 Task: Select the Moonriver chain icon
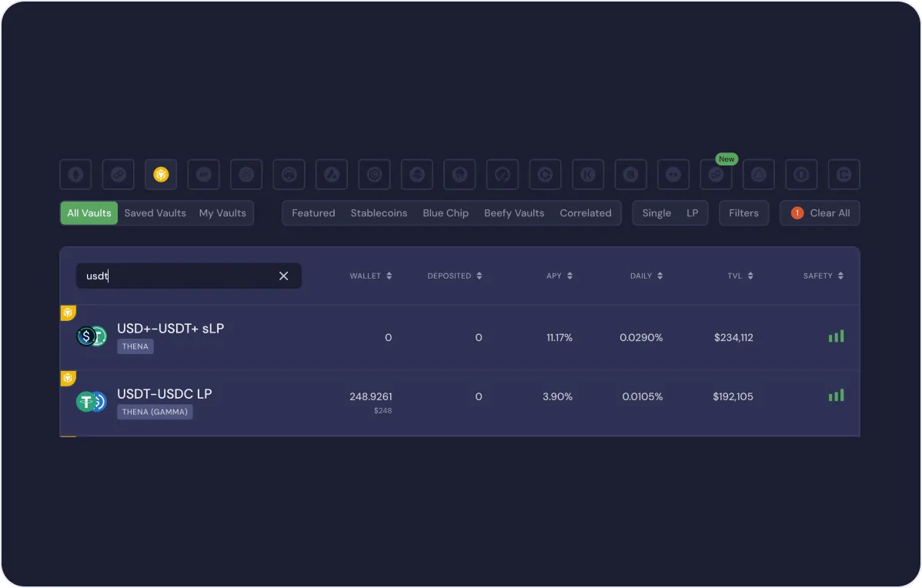tap(459, 175)
